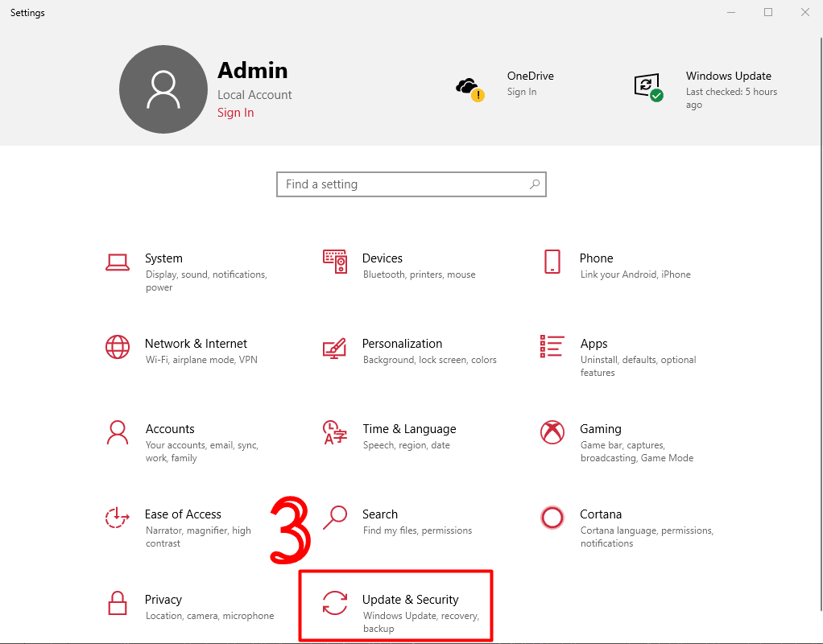This screenshot has width=823, height=644.
Task: Open the Search category title
Action: tap(379, 514)
